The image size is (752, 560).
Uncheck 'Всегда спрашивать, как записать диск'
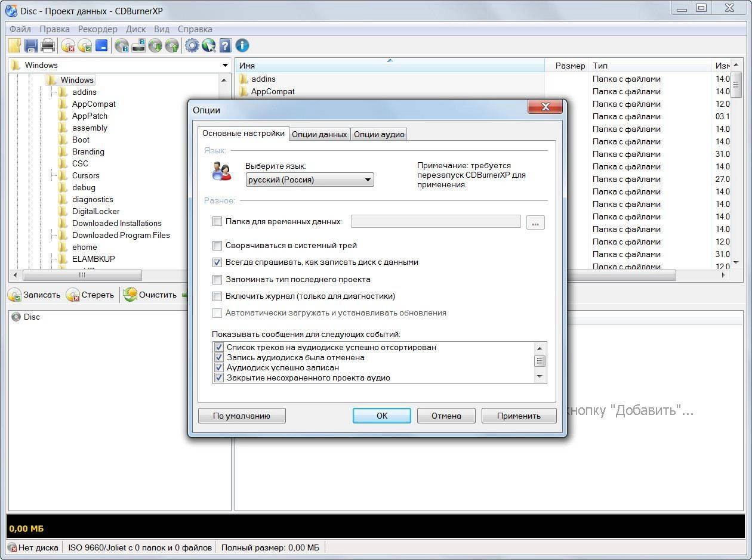(x=217, y=262)
